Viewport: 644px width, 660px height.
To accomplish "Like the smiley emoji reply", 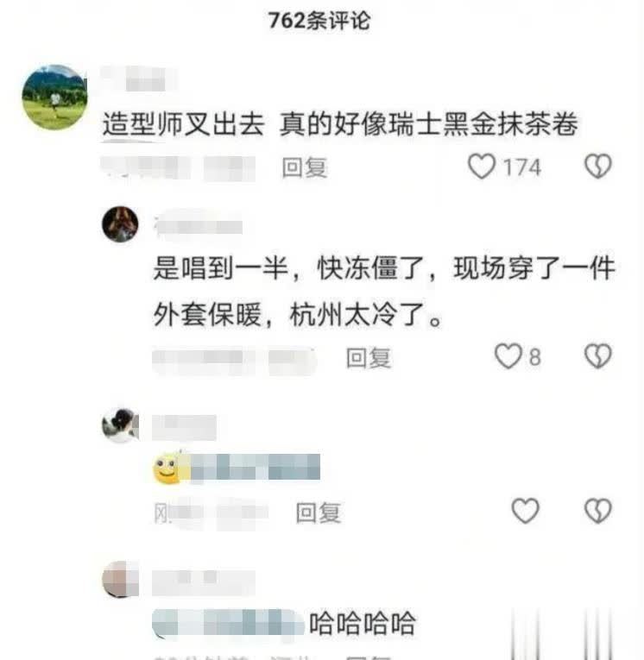I will (525, 511).
